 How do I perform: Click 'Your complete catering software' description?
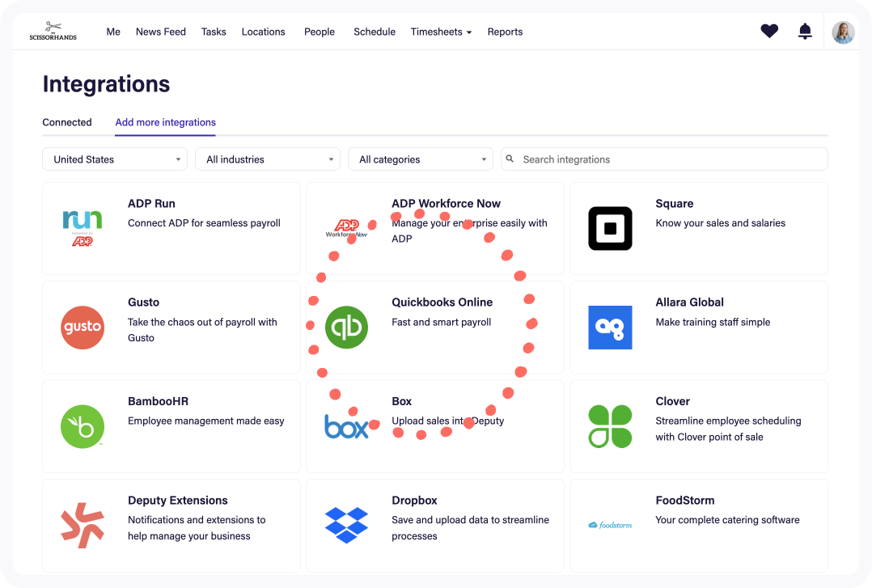coord(727,519)
